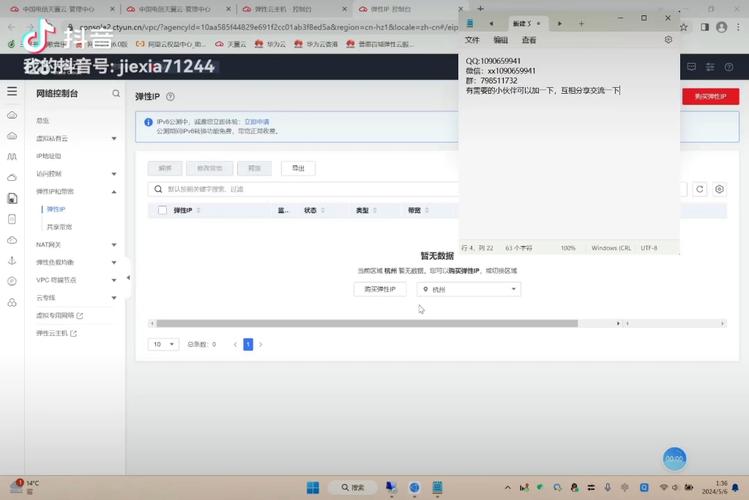
Task: Click the red 购买弹性IP button
Action: tap(710, 96)
